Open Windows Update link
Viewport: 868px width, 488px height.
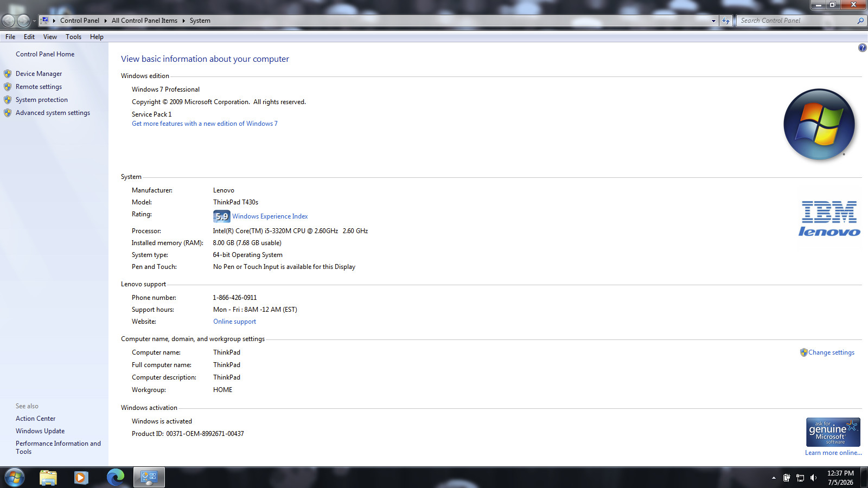click(x=40, y=431)
